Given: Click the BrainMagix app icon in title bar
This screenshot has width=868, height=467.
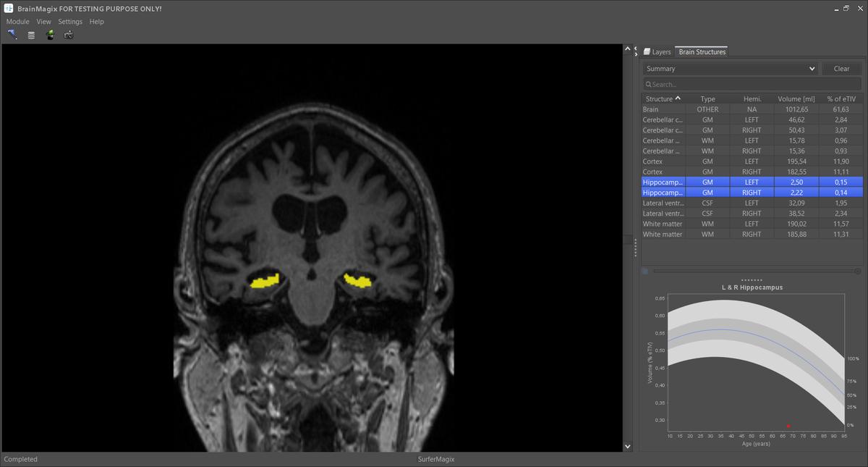Looking at the screenshot, I should (9, 8).
